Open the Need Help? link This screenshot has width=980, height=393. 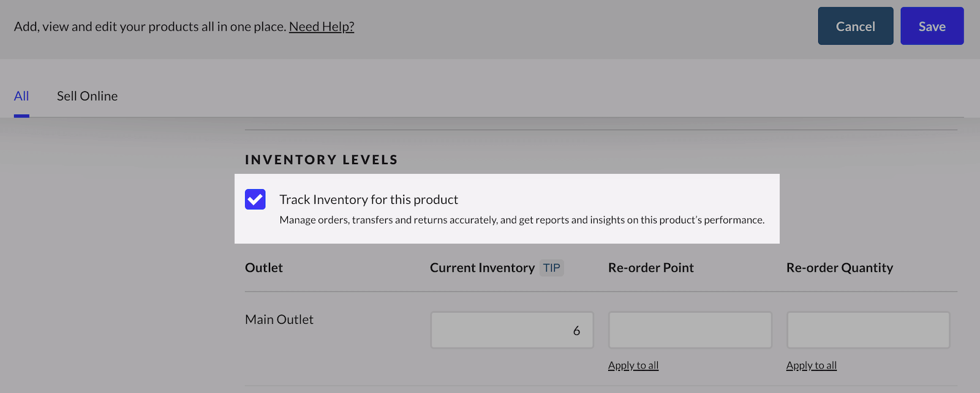coord(322,27)
